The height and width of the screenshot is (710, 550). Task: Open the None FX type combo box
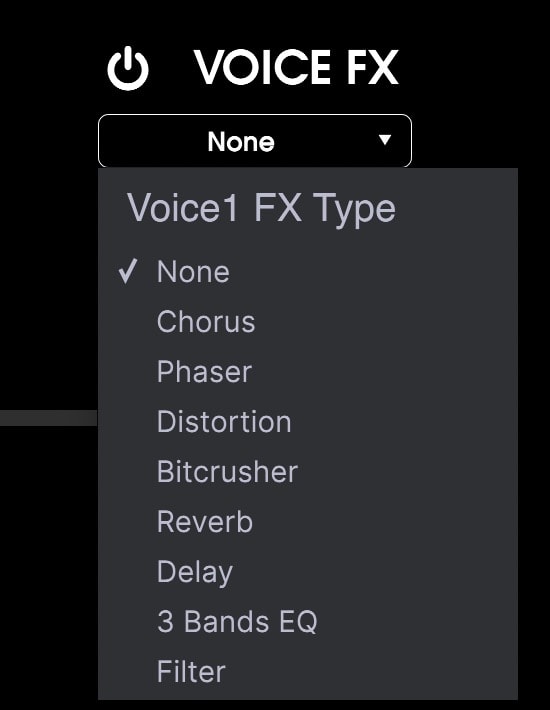(255, 141)
